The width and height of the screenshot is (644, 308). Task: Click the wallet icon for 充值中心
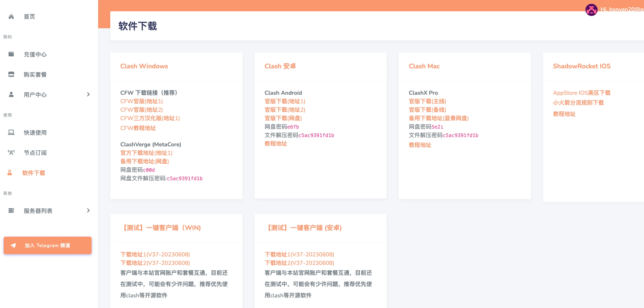pyautogui.click(x=11, y=54)
